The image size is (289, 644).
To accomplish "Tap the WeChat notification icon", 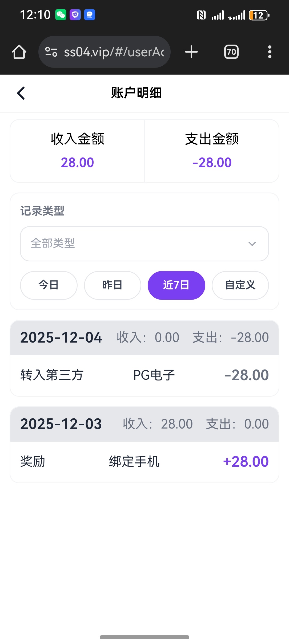I will click(x=61, y=15).
